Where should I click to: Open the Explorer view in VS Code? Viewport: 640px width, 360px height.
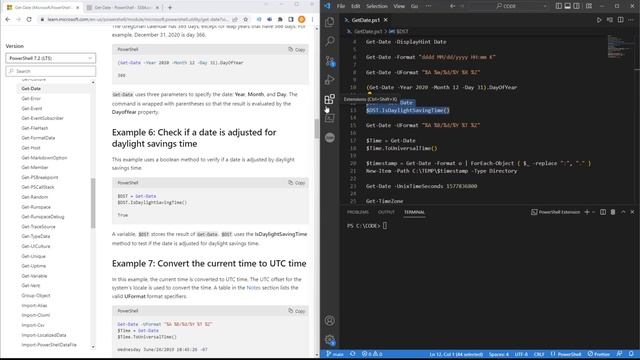click(330, 22)
